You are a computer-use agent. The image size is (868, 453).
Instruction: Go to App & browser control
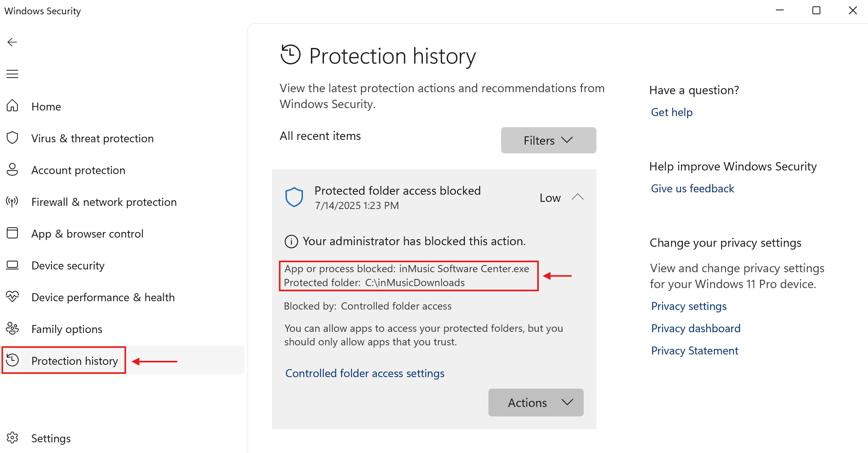pyautogui.click(x=87, y=234)
